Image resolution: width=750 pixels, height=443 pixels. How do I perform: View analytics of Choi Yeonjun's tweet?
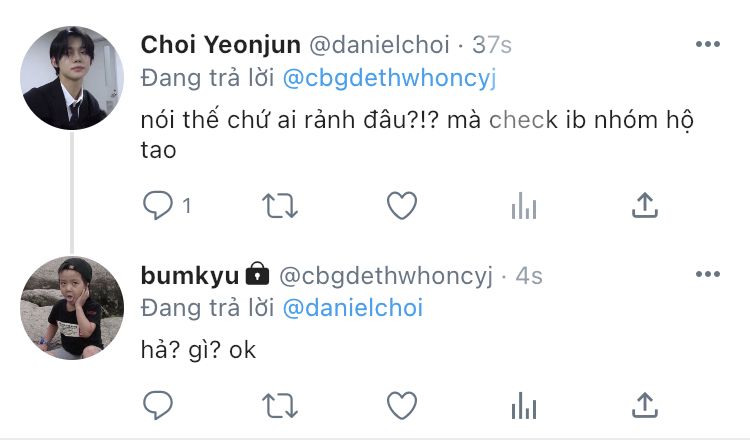tap(524, 206)
